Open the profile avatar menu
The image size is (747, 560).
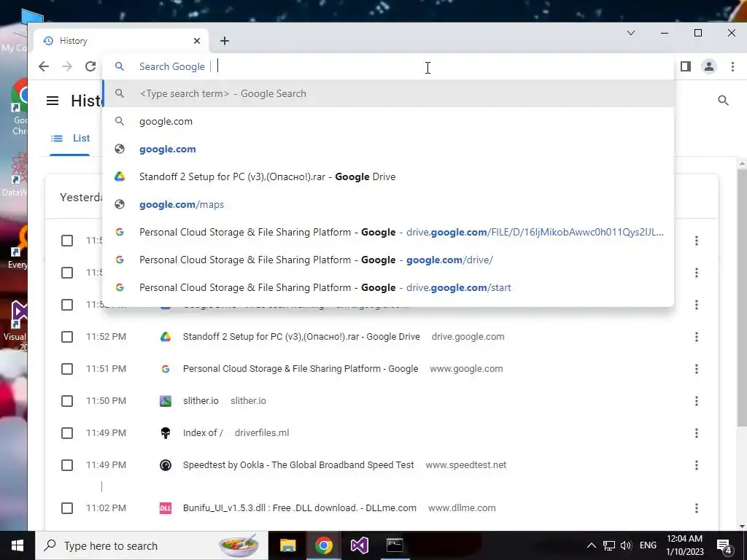pyautogui.click(x=709, y=66)
